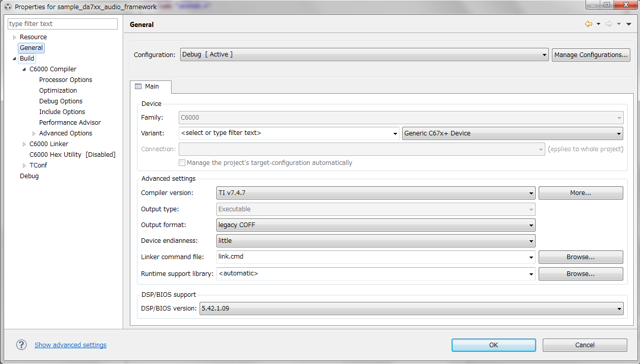Select Performance Advisor tree item

pos(70,123)
